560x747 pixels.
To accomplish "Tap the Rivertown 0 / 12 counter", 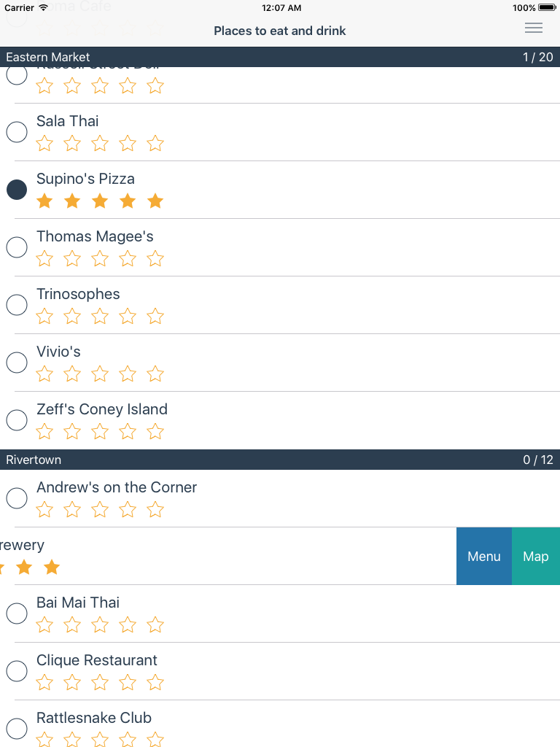I will (x=538, y=460).
